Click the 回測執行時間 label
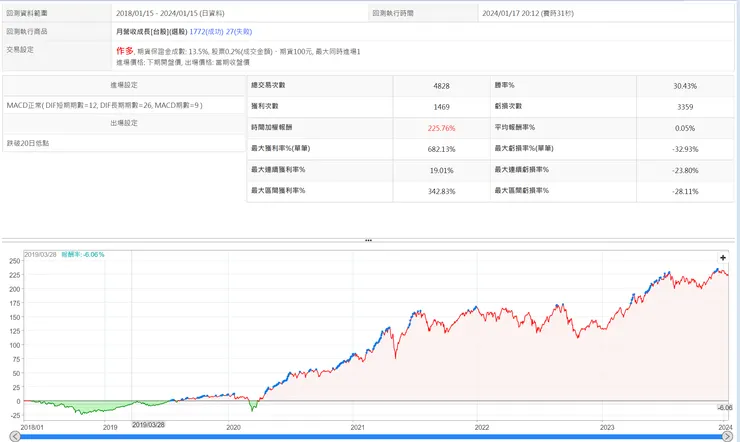This screenshot has width=740, height=442. 393,13
